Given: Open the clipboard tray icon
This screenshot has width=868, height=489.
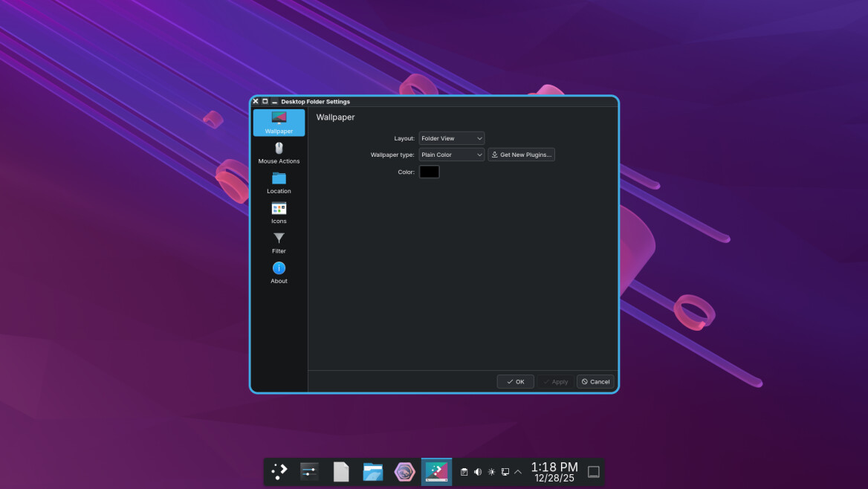Looking at the screenshot, I should pos(464,472).
